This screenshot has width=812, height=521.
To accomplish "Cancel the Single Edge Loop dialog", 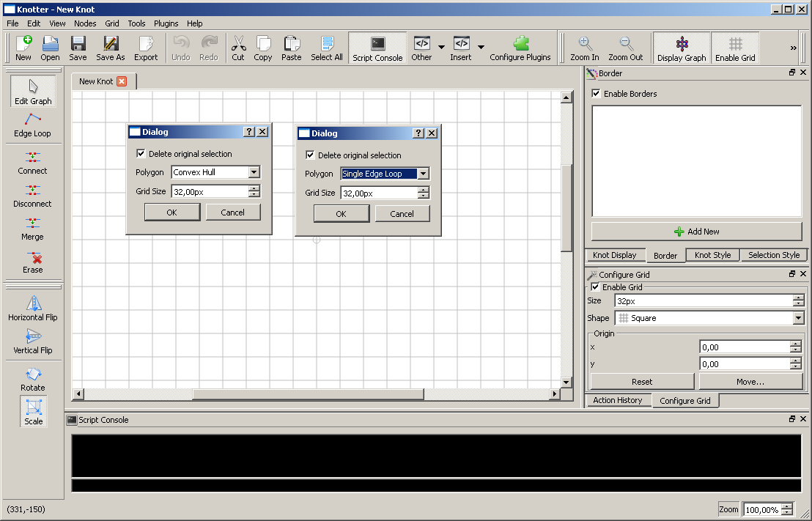I will pyautogui.click(x=402, y=214).
